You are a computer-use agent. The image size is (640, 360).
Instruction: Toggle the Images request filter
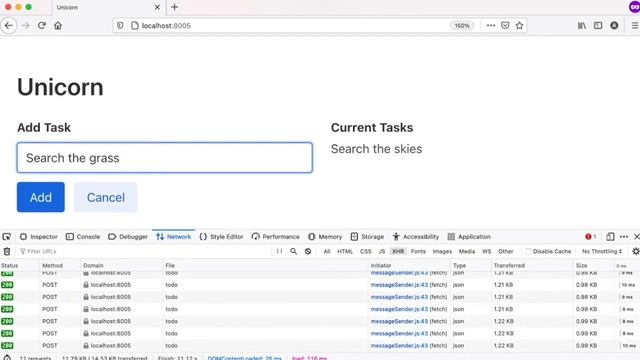point(442,251)
